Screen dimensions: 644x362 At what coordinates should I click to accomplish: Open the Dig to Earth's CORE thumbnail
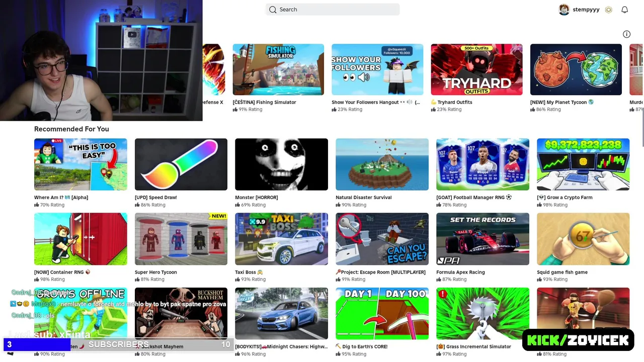coord(382,313)
